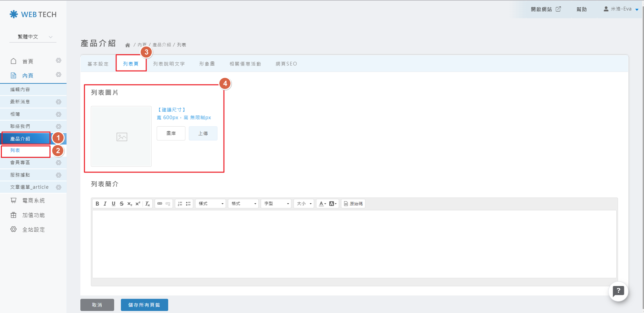Apply italic formatting in the editor
The height and width of the screenshot is (313, 644).
coord(105,204)
